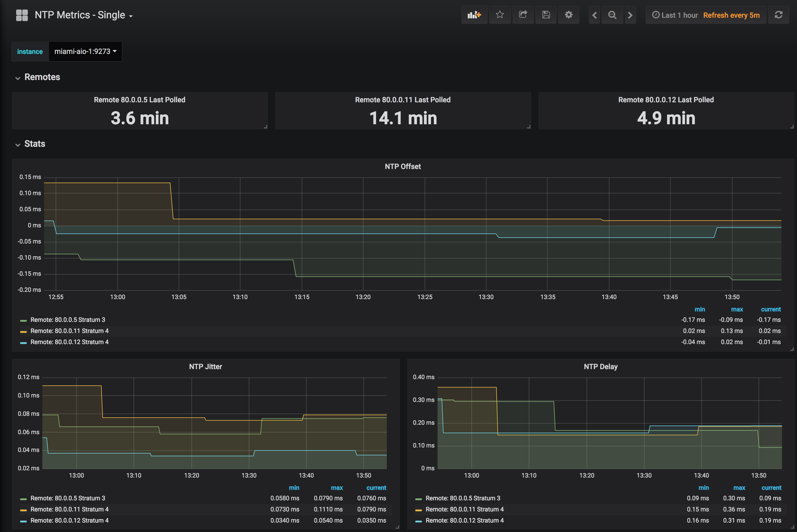Screen dimensions: 797x532
Task: Collapse the Remotes row
Action: pyautogui.click(x=42, y=77)
